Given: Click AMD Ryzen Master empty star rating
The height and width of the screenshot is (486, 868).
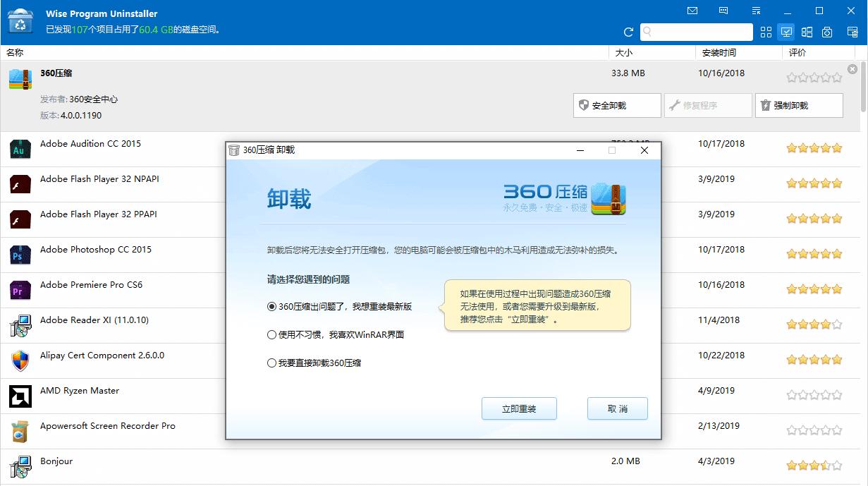Looking at the screenshot, I should (814, 395).
